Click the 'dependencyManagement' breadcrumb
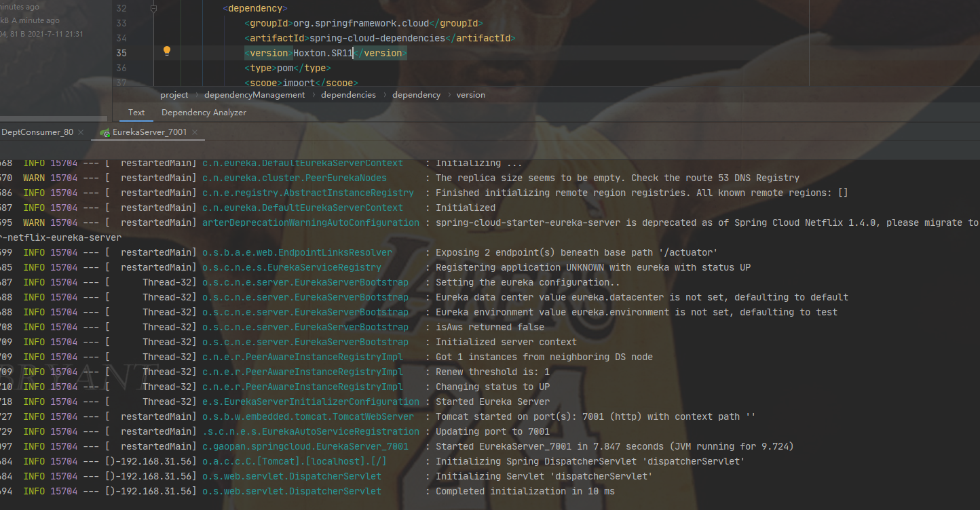Viewport: 980px width, 510px height. point(255,95)
